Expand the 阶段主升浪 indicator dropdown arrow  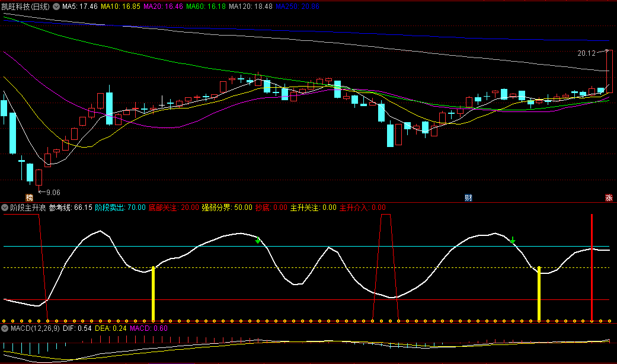tap(5, 207)
